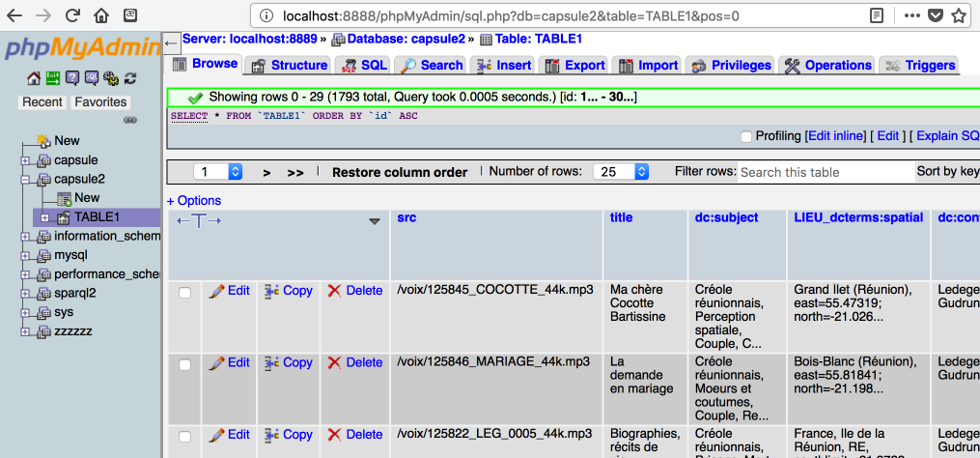980x458 pixels.
Task: Click pencil edit icon for COCOTTE row
Action: [x=216, y=291]
